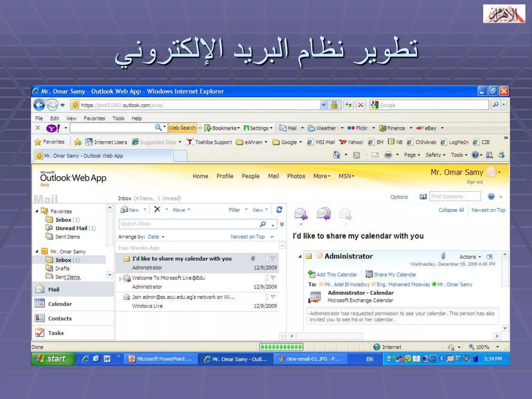Switch to Microsoft PowerPoint taskbar button
This screenshot has width=532, height=399.
point(161,359)
